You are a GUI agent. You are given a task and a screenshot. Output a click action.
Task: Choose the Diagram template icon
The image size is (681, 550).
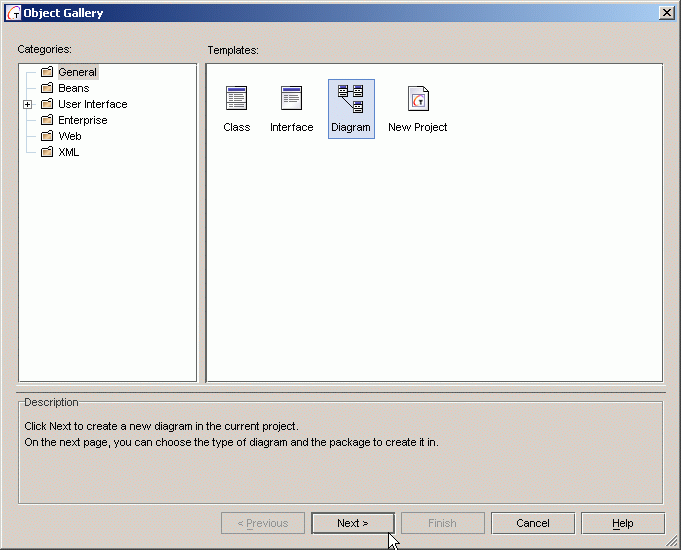click(x=351, y=98)
